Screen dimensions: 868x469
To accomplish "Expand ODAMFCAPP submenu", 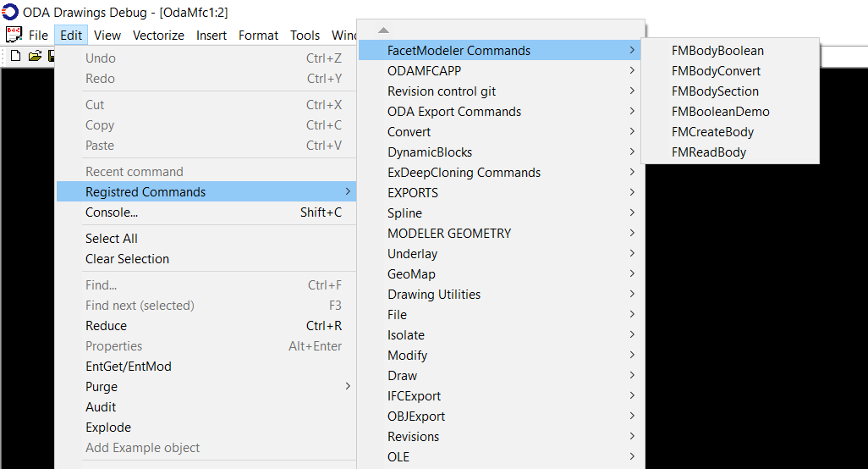I will (499, 71).
